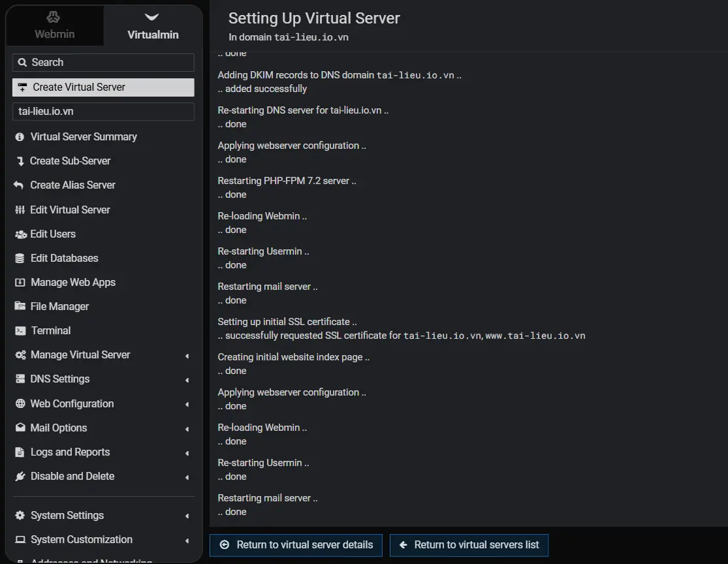Click inside the Search field
The image size is (728, 564).
pyautogui.click(x=103, y=61)
